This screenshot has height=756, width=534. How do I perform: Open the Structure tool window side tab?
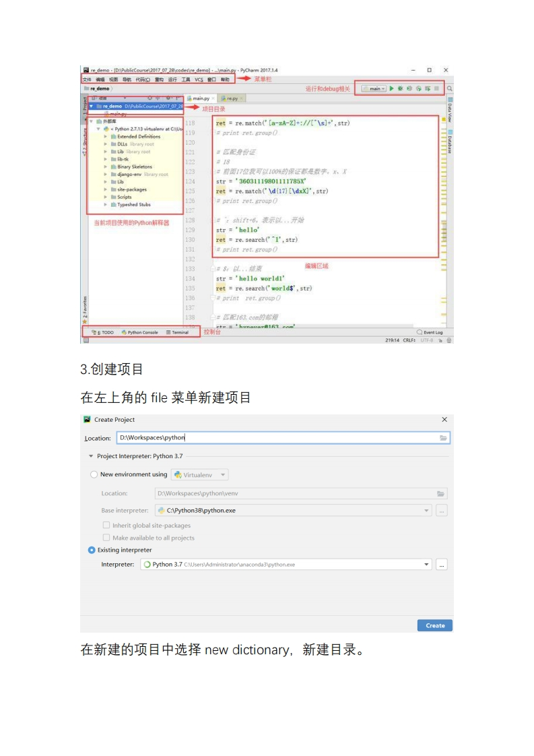pyautogui.click(x=84, y=142)
